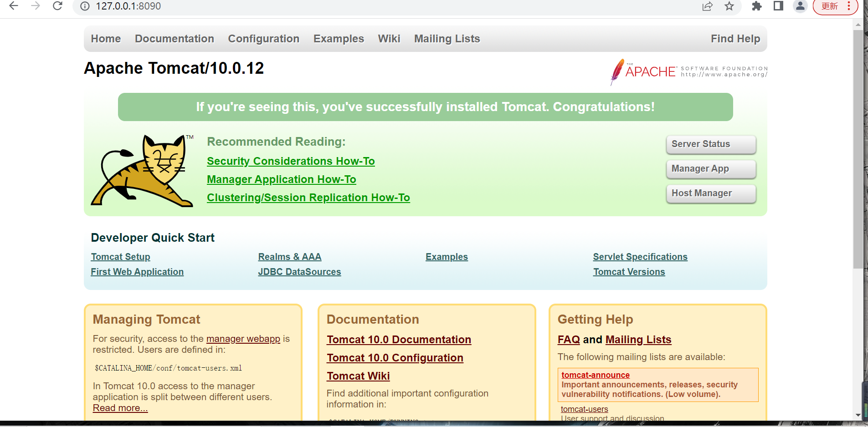868x427 pixels.
Task: Click the green Congratulations banner text
Action: [x=425, y=107]
